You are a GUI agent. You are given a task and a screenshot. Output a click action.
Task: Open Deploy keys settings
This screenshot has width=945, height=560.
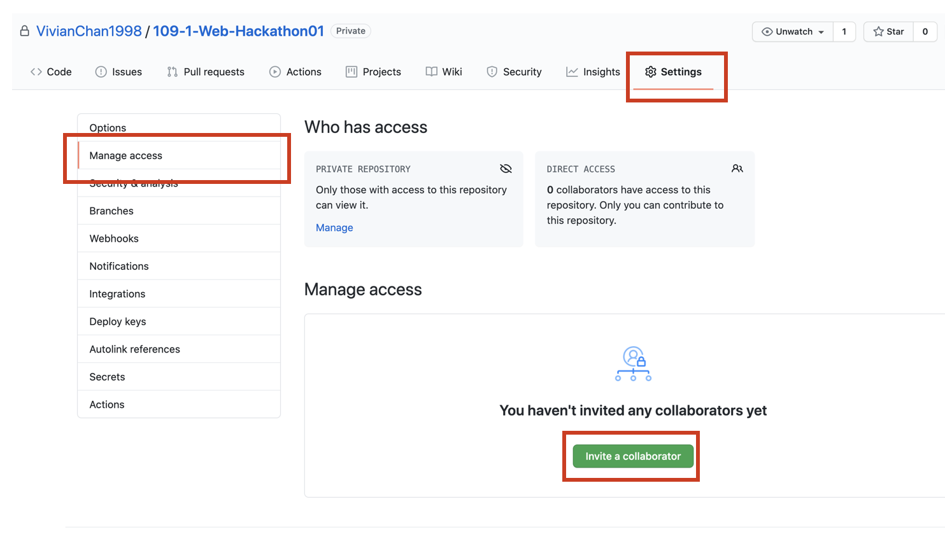(179, 321)
